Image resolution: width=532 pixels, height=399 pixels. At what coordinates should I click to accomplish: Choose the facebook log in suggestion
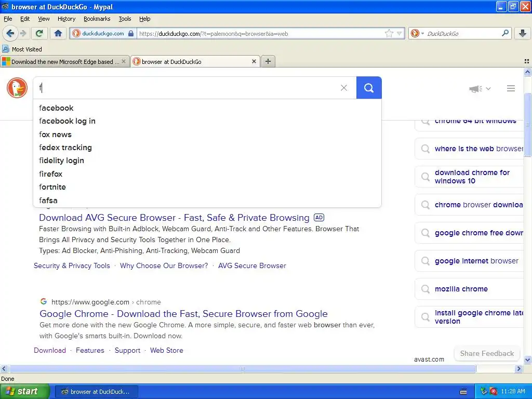pyautogui.click(x=207, y=121)
